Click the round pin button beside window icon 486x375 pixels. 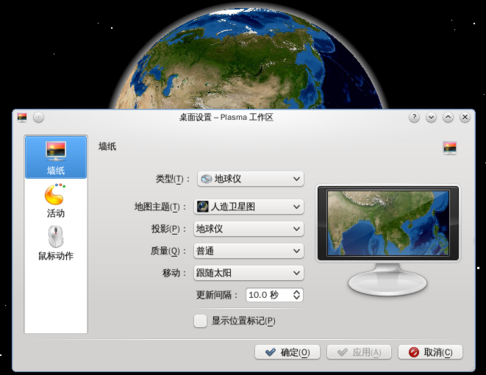[x=39, y=117]
